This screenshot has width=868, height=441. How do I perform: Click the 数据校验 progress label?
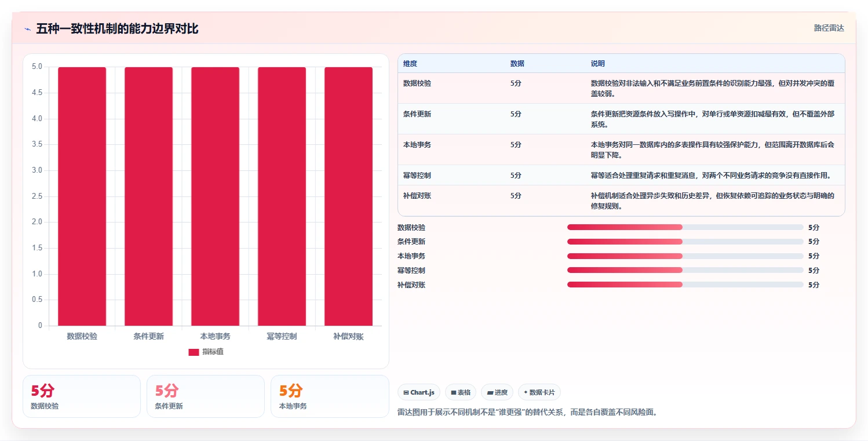coord(411,228)
